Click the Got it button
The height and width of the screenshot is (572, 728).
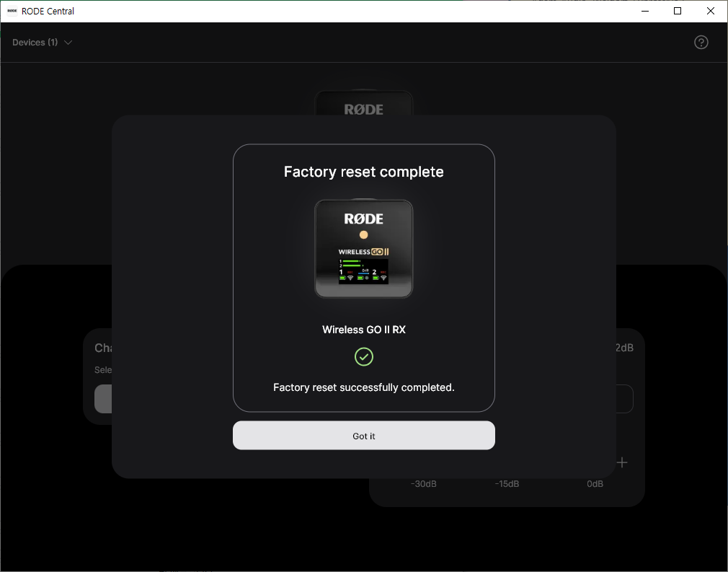363,436
